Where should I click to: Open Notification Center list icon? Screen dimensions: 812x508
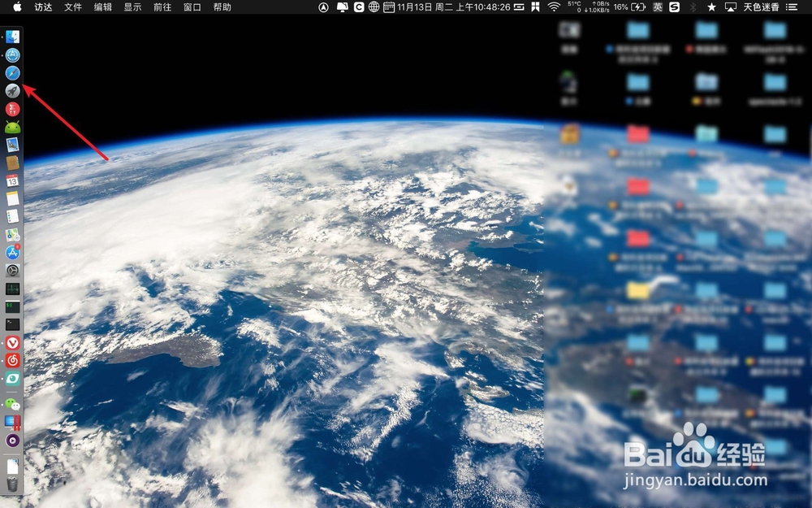(792, 7)
